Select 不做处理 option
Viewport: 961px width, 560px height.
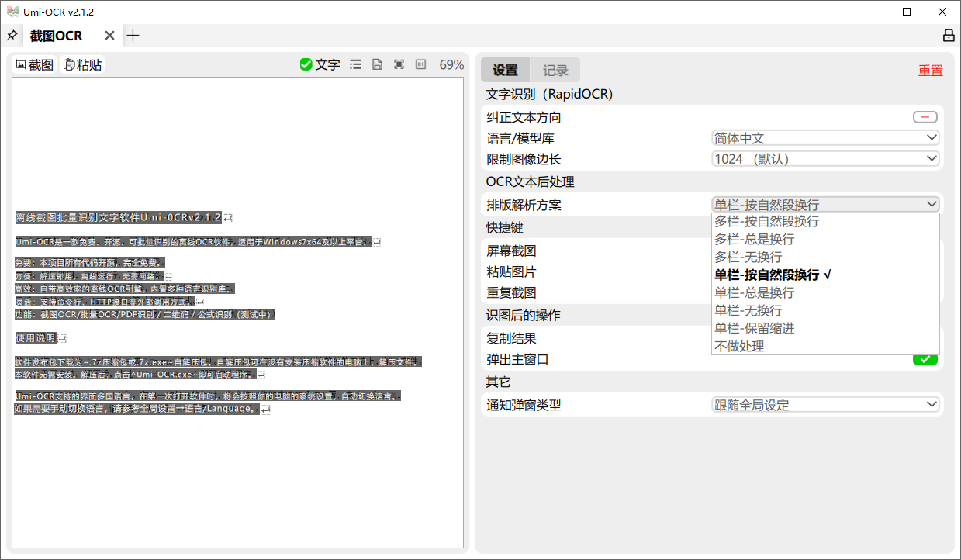pyautogui.click(x=825, y=347)
